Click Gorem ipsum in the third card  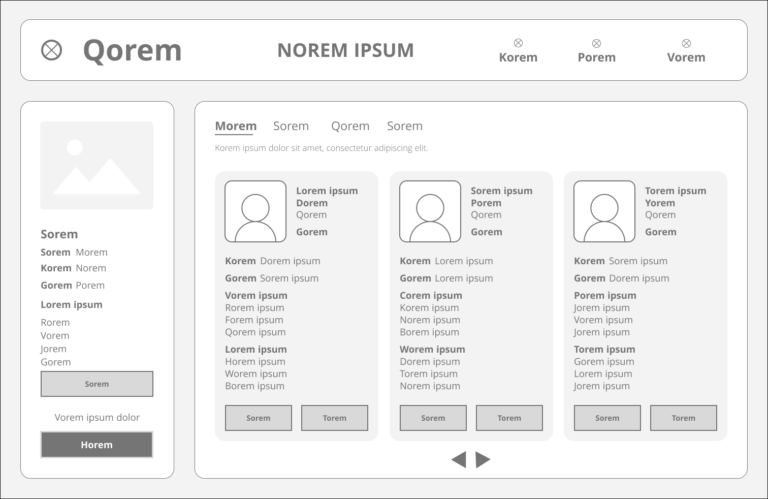(604, 361)
